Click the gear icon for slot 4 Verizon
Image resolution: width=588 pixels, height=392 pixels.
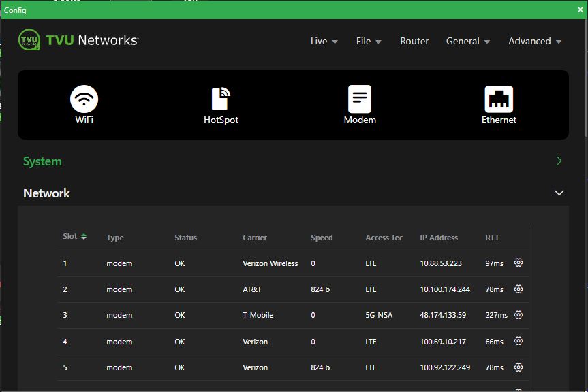click(519, 341)
